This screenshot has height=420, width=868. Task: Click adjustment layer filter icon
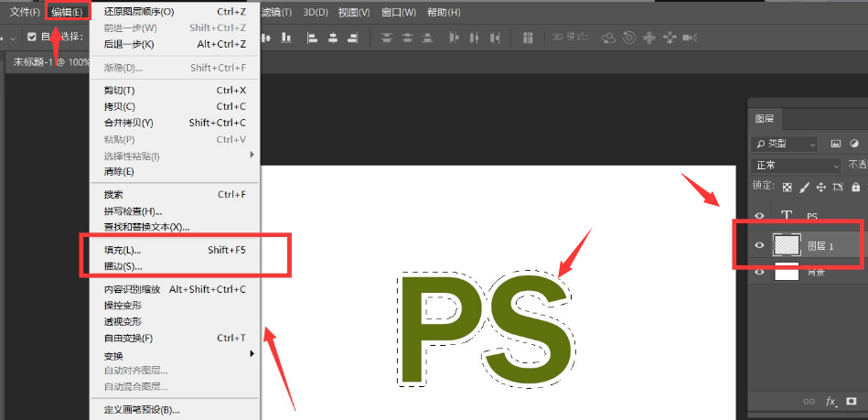[854, 144]
